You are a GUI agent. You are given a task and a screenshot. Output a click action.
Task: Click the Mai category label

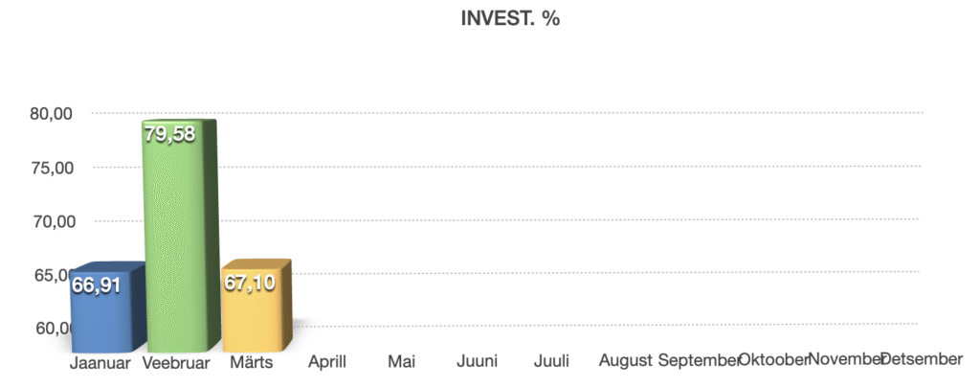point(402,361)
